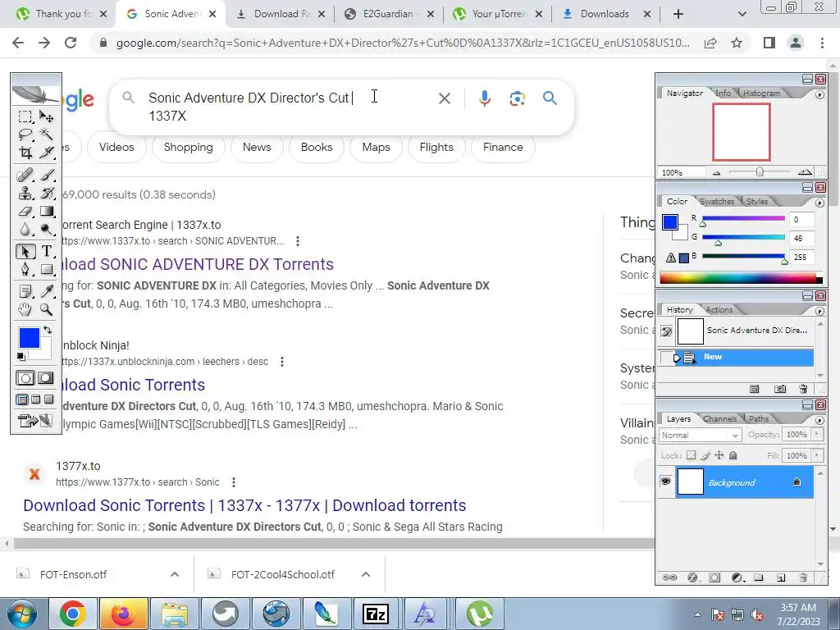The image size is (840, 630).
Task: Select the Eraser tool
Action: 25,212
